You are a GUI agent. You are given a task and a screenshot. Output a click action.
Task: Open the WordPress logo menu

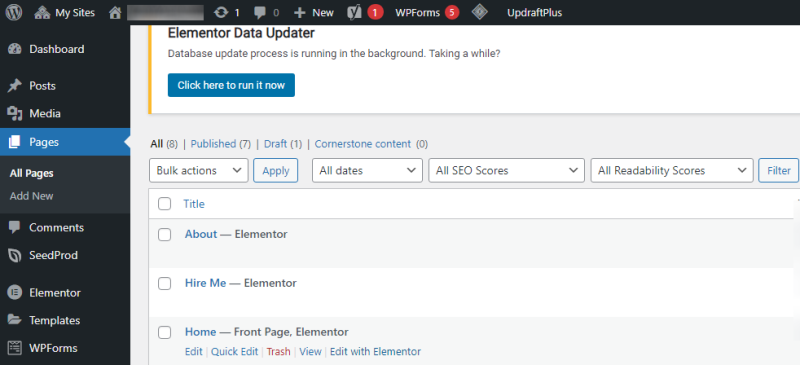14,13
